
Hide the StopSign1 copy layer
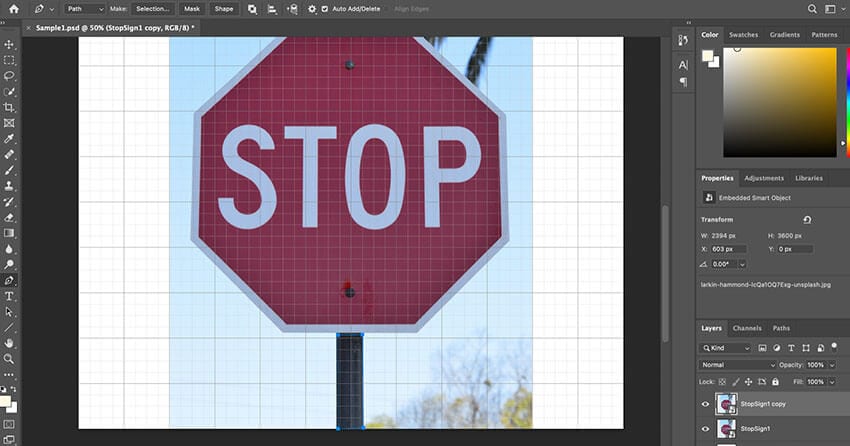[705, 404]
